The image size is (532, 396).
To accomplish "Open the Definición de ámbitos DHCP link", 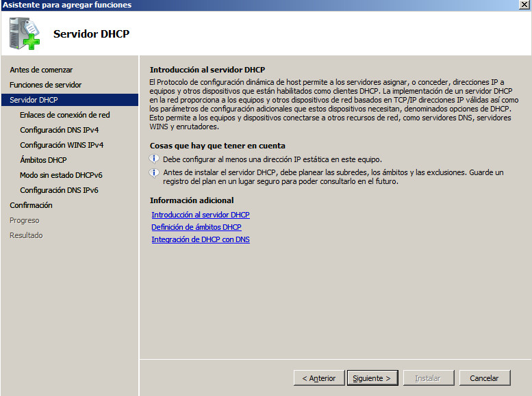I will (x=197, y=227).
